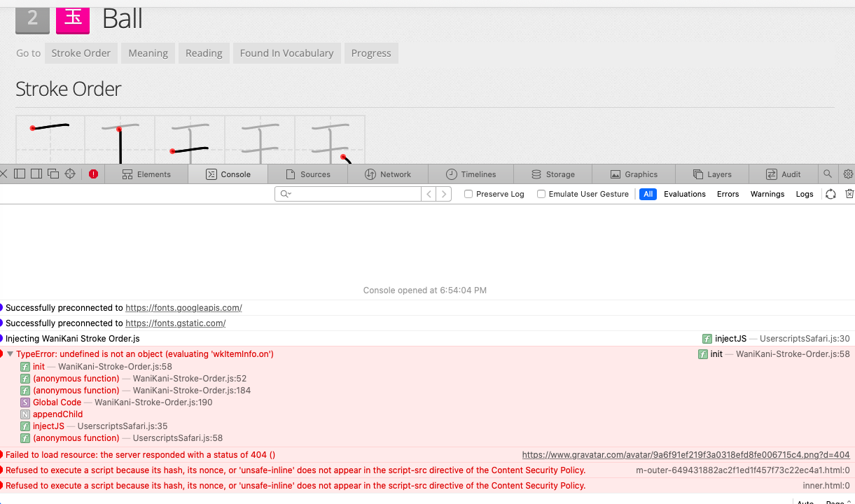The image size is (855, 504).
Task: Click the N icon beside appendChild
Action: click(25, 414)
